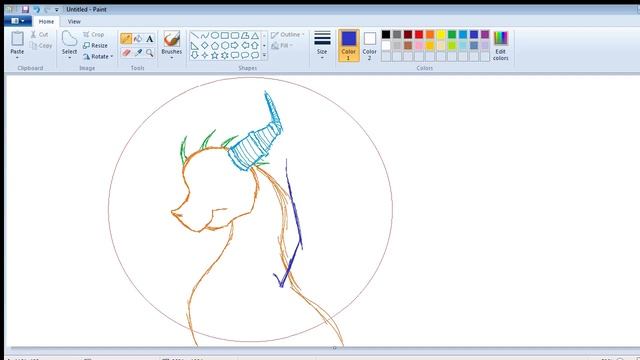Choose the Diamond shape
Viewport: 640px width, 360px height.
pos(205,46)
